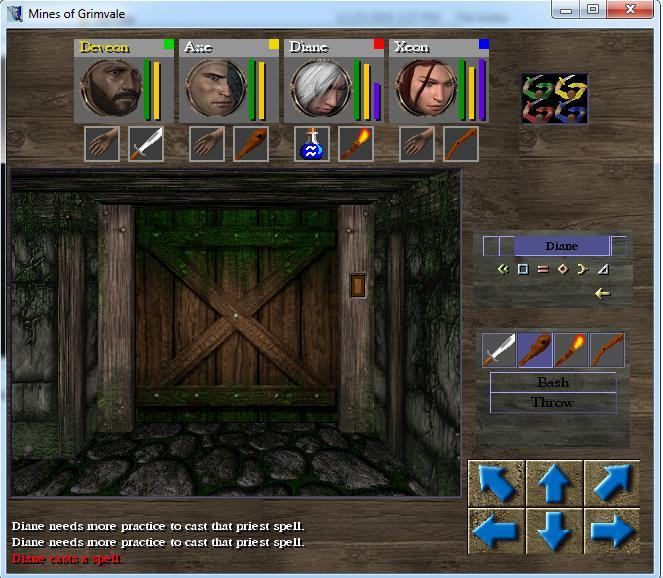Select the Diane spellcaster tab
Screen dimensions: 663x578
(562, 246)
